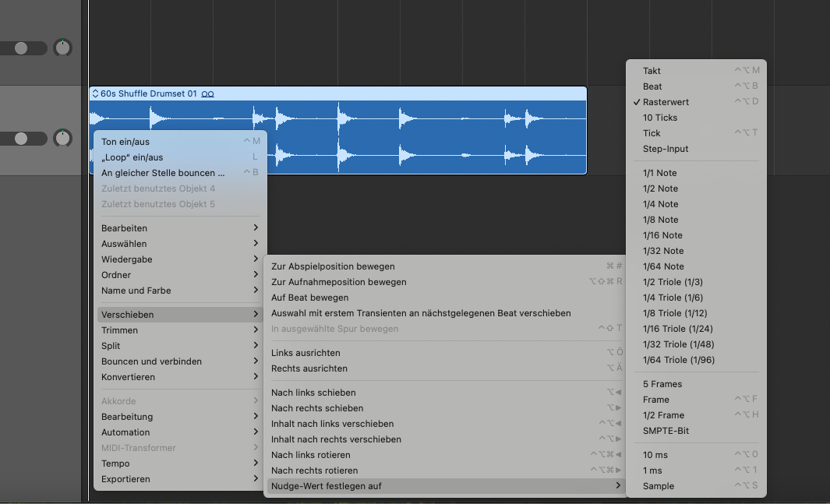The width and height of the screenshot is (830, 504).
Task: Select the checked Rasterwert nudge option
Action: coord(666,102)
